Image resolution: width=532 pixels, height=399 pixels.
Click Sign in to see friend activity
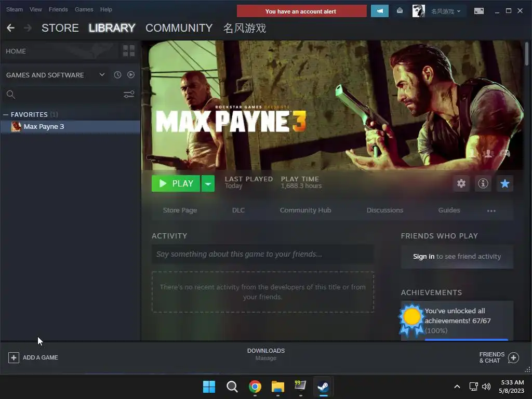coord(423,257)
